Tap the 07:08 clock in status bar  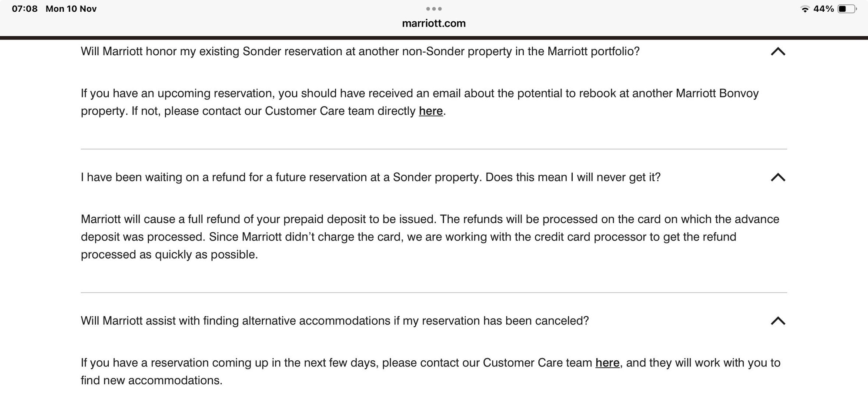(x=25, y=9)
